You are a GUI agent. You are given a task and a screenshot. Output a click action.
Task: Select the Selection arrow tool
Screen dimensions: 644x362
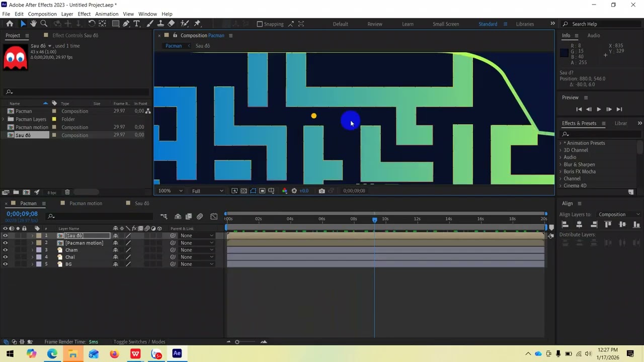[x=23, y=24]
